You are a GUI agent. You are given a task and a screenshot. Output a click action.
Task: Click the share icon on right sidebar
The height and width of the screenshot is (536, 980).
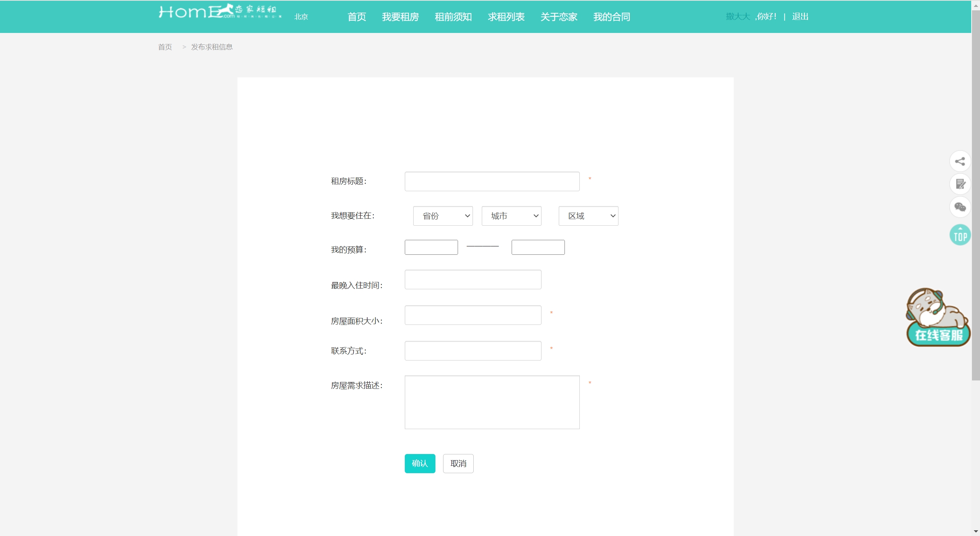coord(960,161)
